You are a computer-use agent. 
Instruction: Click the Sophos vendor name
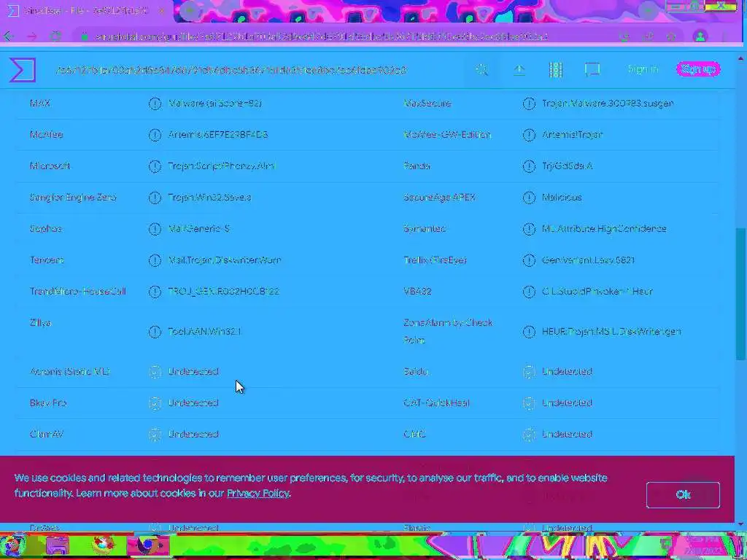coord(46,228)
